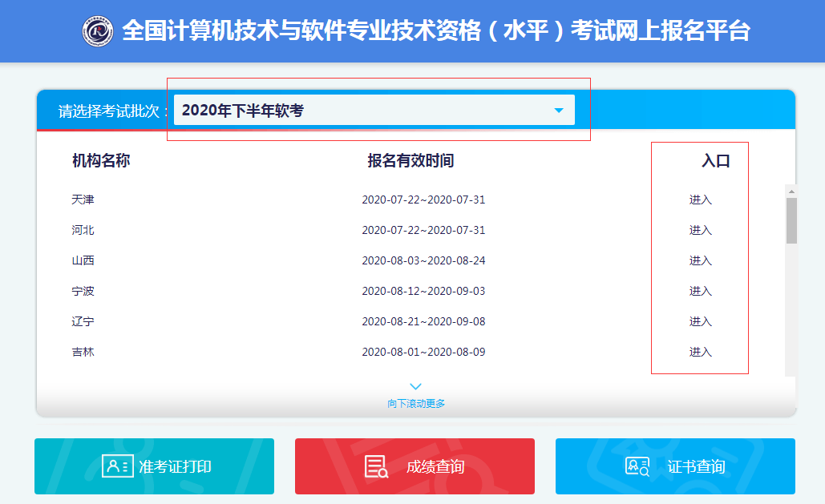Click the document search icon on 成绩查询
The width and height of the screenshot is (825, 504).
point(377,466)
